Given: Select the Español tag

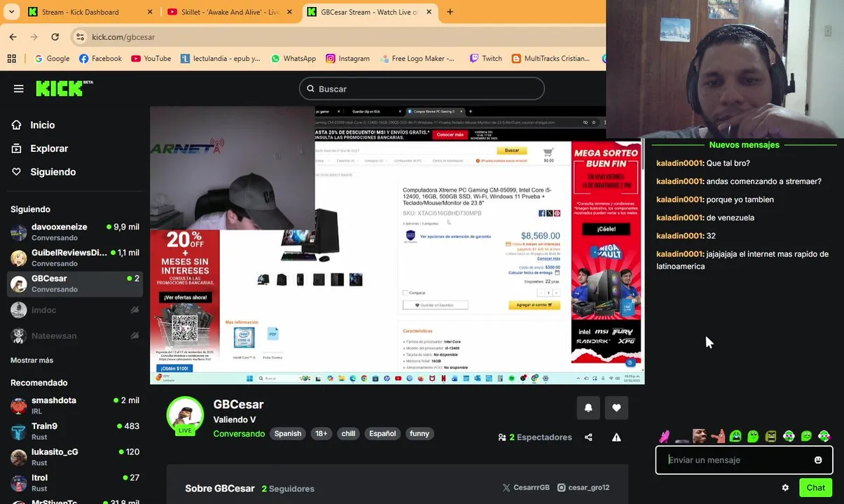Looking at the screenshot, I should [x=382, y=433].
